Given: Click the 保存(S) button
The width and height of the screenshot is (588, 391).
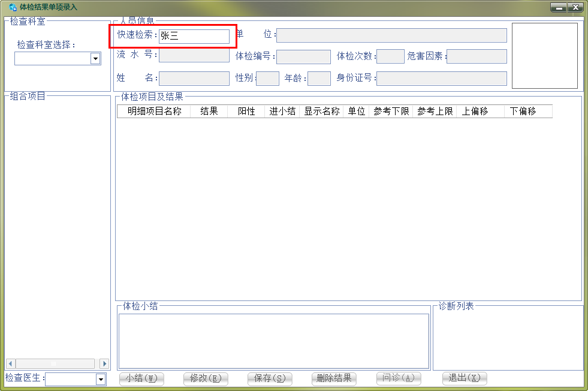Looking at the screenshot, I should tap(270, 378).
